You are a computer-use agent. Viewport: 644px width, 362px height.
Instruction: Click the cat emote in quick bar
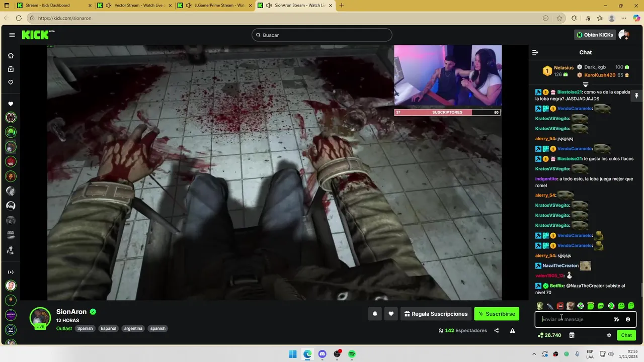click(570, 306)
